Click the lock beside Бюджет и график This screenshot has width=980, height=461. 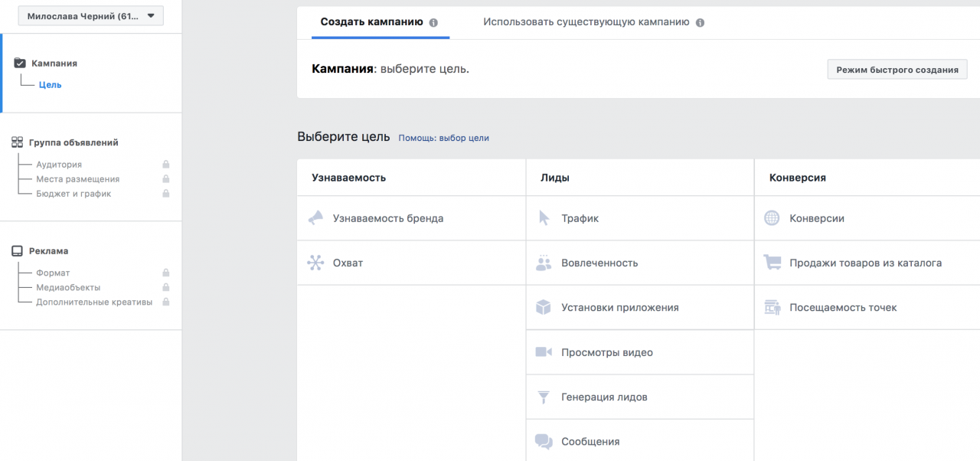(x=165, y=193)
